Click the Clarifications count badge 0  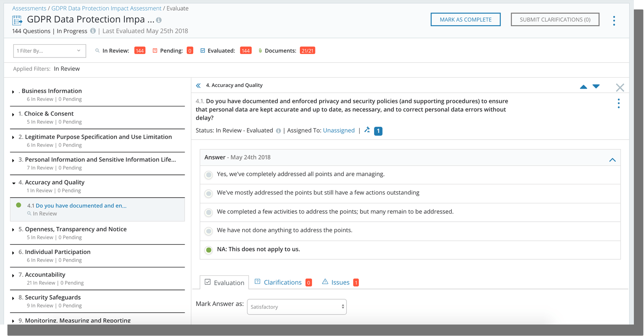[309, 282]
